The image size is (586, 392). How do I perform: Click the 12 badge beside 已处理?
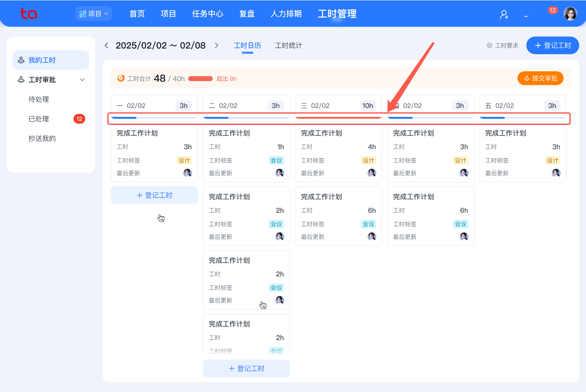(x=79, y=119)
